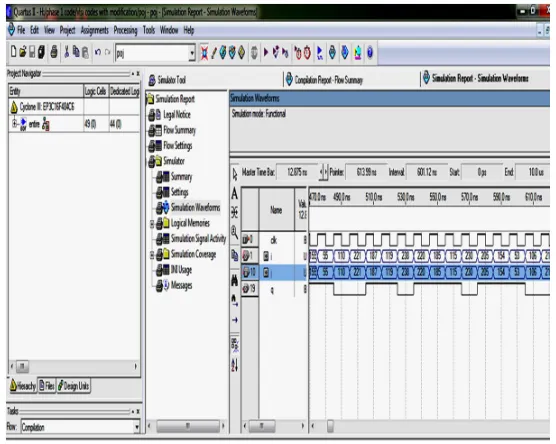The height and width of the screenshot is (444, 556).
Task: Open the Flow Compilation dropdown in Tasks
Action: (x=137, y=427)
